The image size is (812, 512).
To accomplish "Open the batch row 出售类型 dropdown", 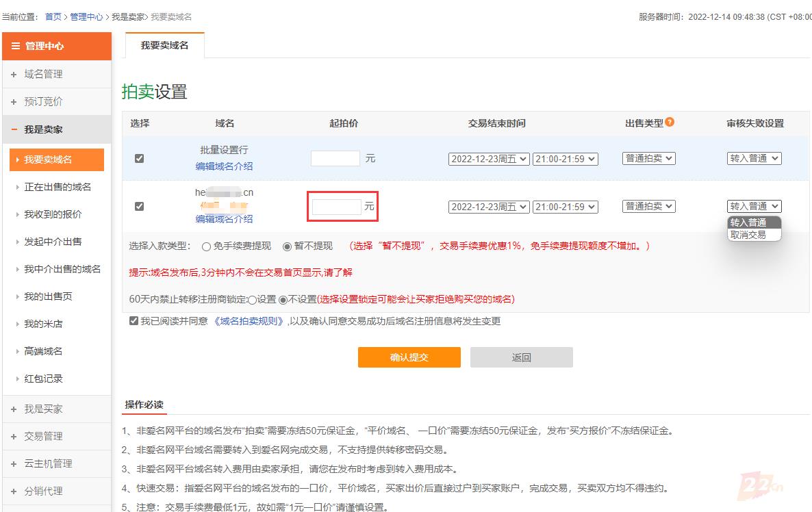I will click(x=649, y=158).
